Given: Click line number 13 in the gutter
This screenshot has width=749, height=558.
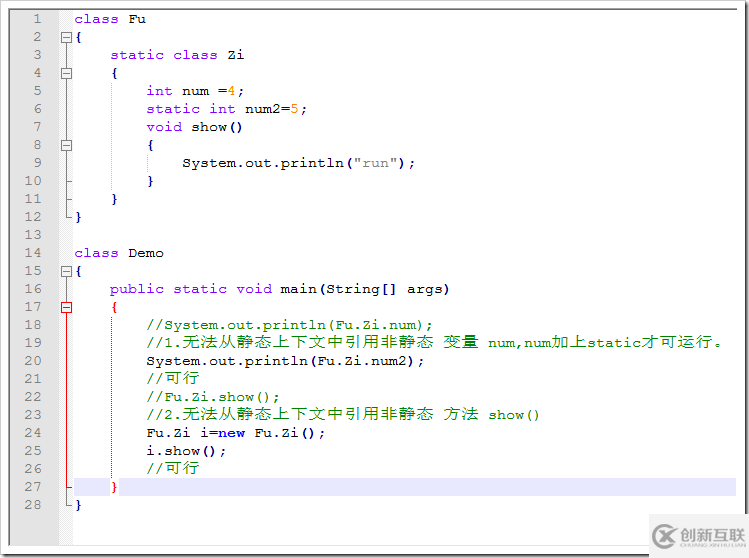Looking at the screenshot, I should 33,235.
